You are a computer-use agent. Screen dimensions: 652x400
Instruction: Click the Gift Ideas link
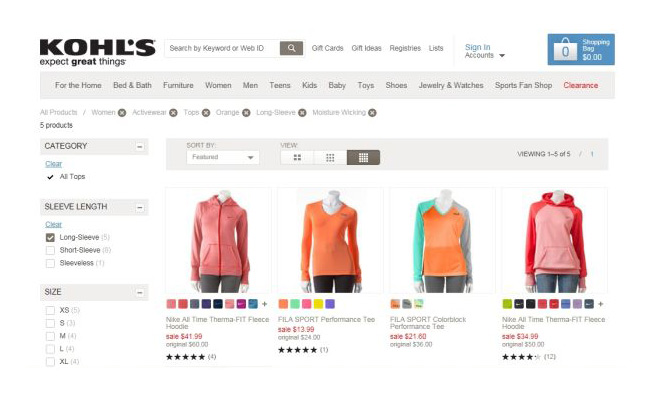[366, 48]
